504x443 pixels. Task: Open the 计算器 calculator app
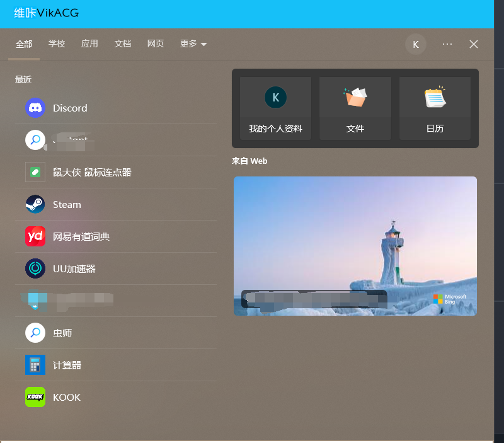click(x=66, y=365)
